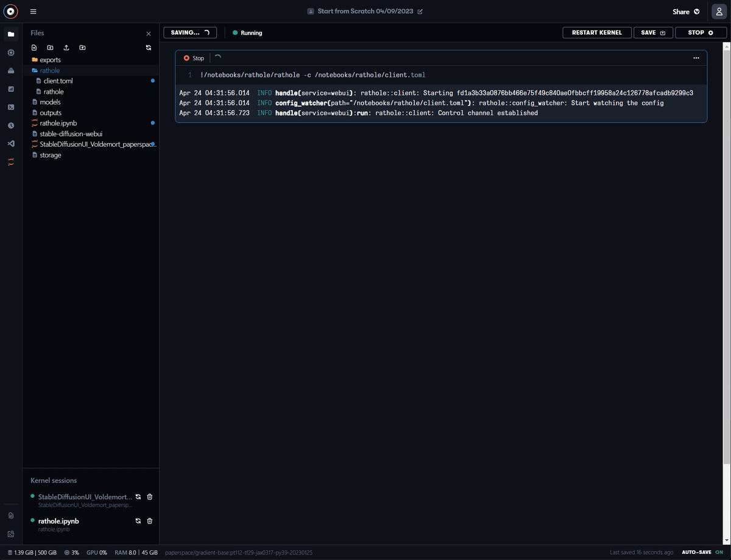The width and height of the screenshot is (731, 560).
Task: Create a new file in Files panel
Action: [34, 47]
